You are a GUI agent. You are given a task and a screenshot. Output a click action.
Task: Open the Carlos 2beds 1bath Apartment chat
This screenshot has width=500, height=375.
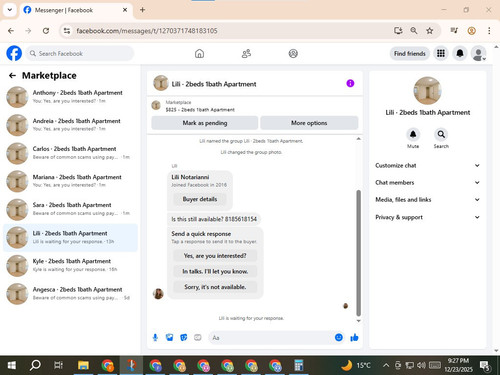coord(70,153)
